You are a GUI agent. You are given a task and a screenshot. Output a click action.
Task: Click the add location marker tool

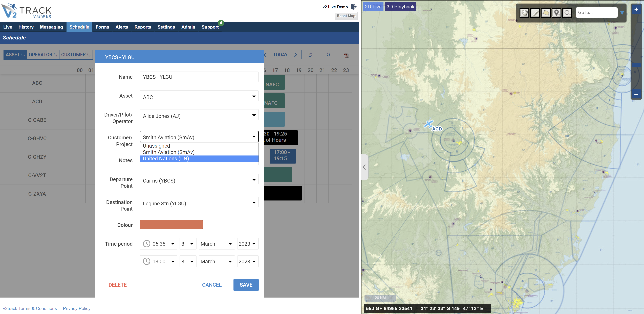556,12
